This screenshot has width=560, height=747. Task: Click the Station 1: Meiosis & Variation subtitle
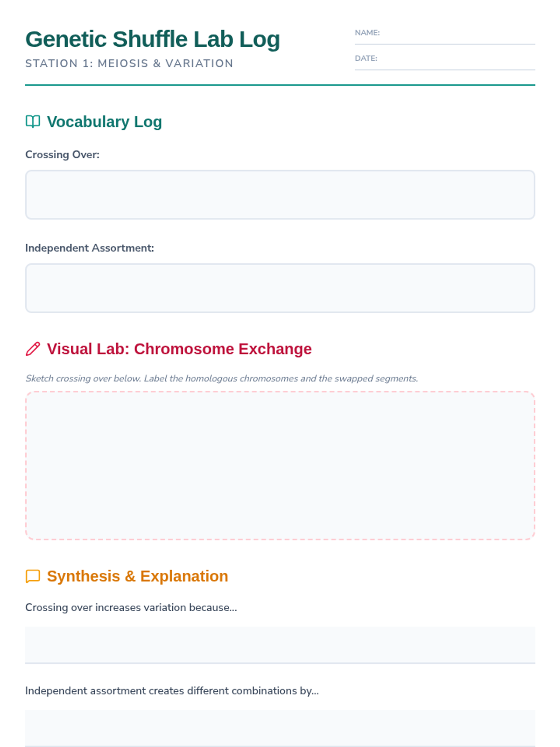click(129, 63)
